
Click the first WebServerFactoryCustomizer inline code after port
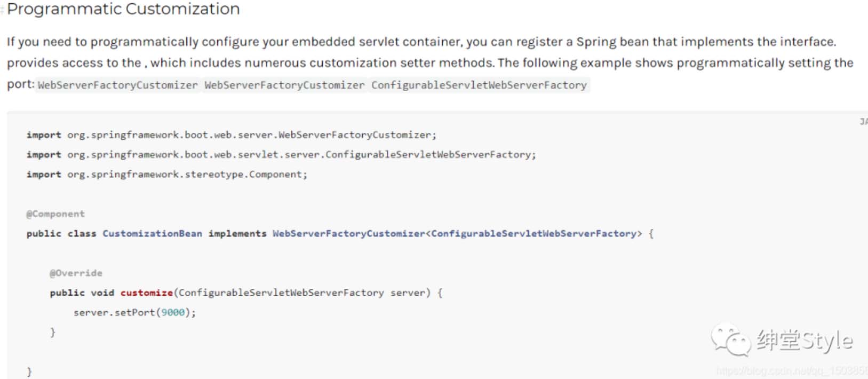click(117, 85)
